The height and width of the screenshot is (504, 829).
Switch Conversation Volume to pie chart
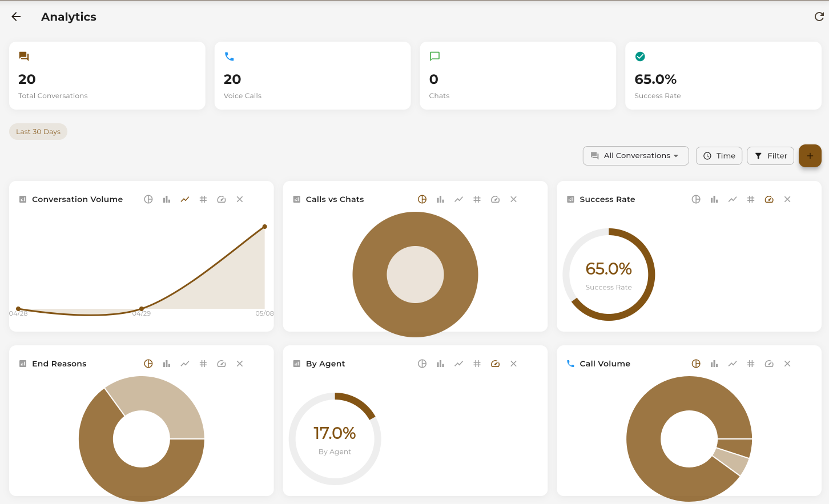coord(148,199)
